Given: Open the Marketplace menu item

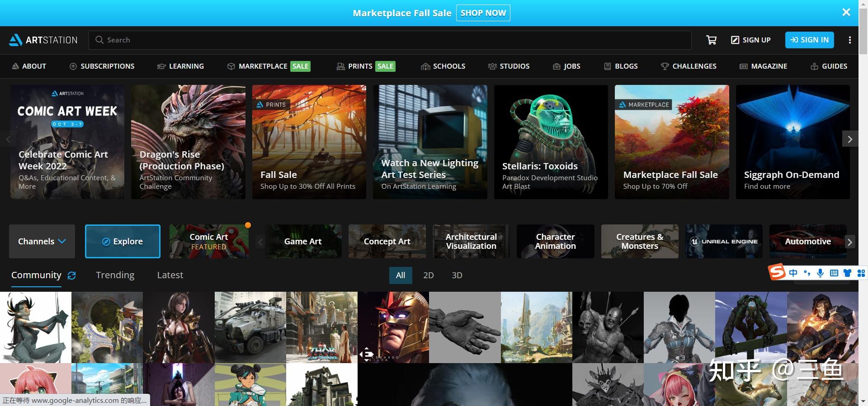Looking at the screenshot, I should click(269, 66).
